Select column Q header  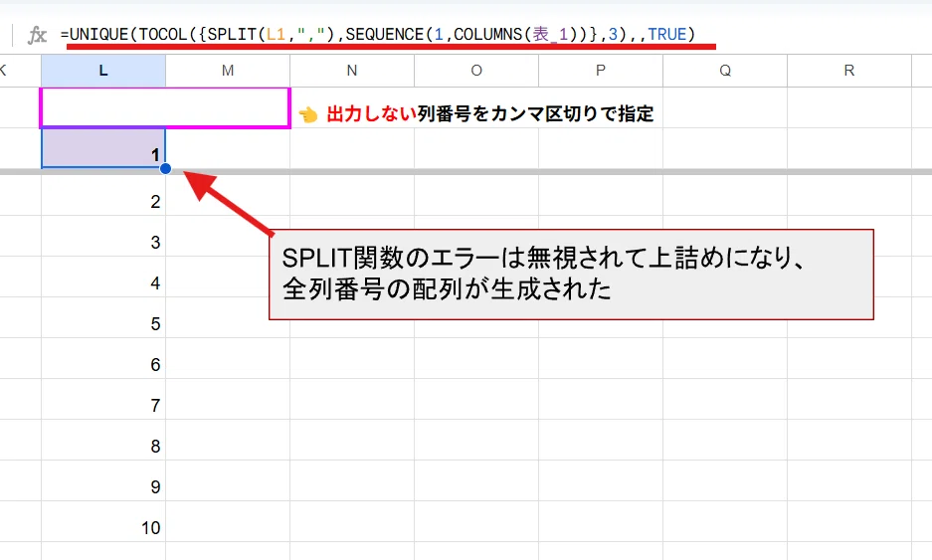(725, 71)
